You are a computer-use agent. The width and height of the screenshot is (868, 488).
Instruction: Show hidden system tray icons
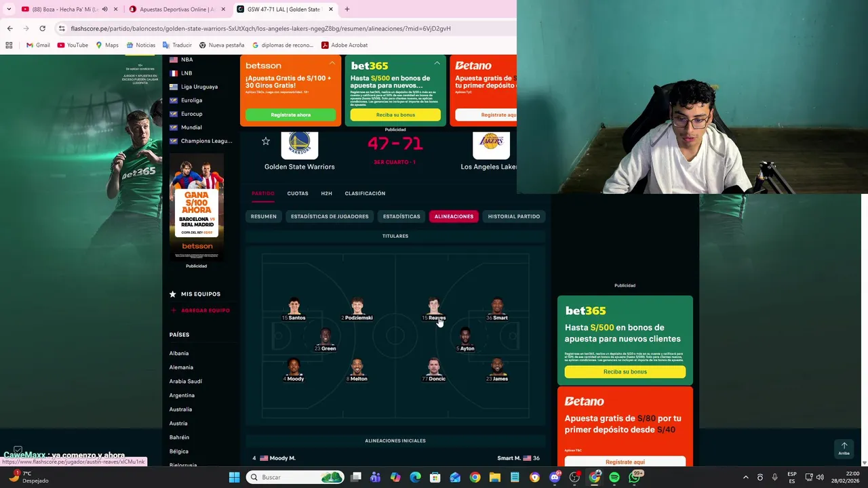click(745, 477)
